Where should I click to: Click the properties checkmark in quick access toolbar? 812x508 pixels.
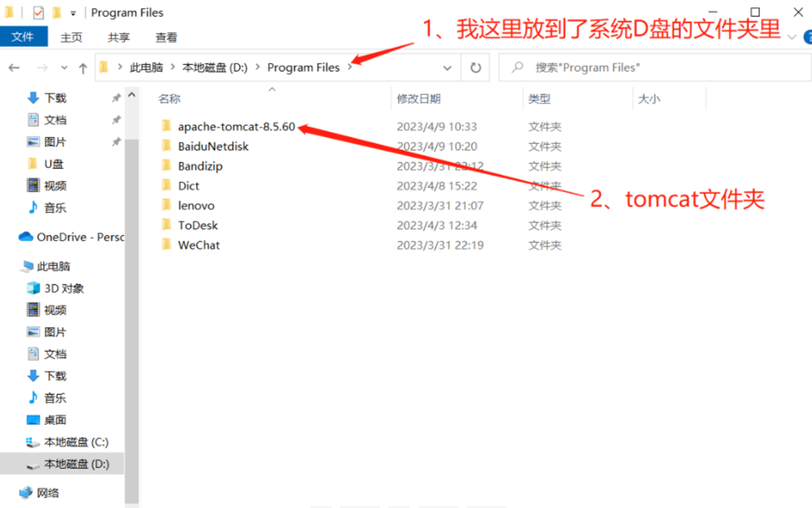[38, 13]
